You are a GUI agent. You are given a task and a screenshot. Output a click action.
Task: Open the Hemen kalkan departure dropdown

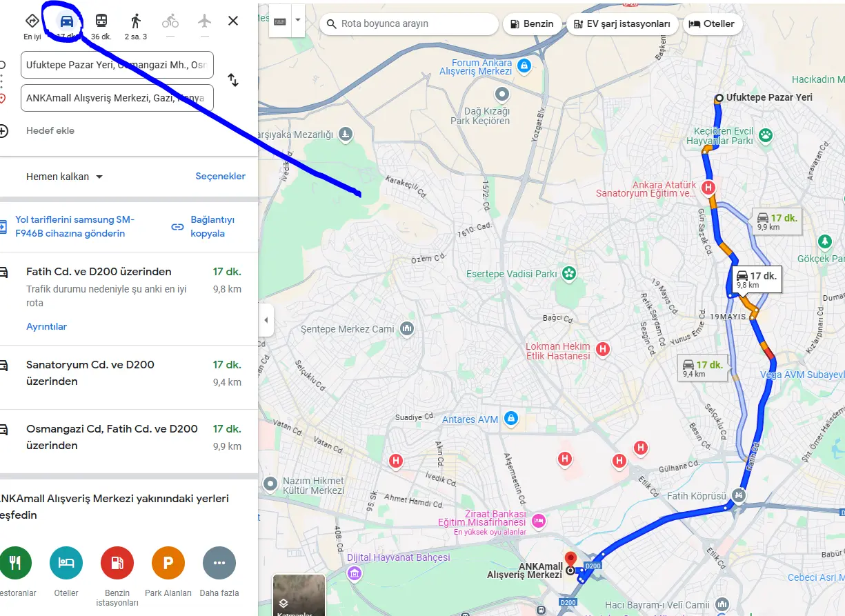click(x=64, y=177)
